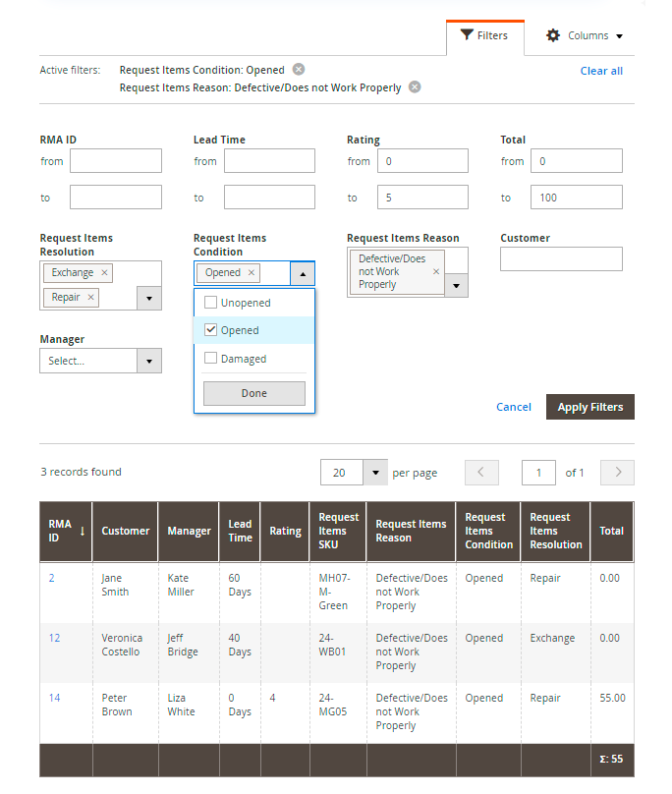The width and height of the screenshot is (672, 794).
Task: Remove the Opened condition active filter
Action: (x=299, y=70)
